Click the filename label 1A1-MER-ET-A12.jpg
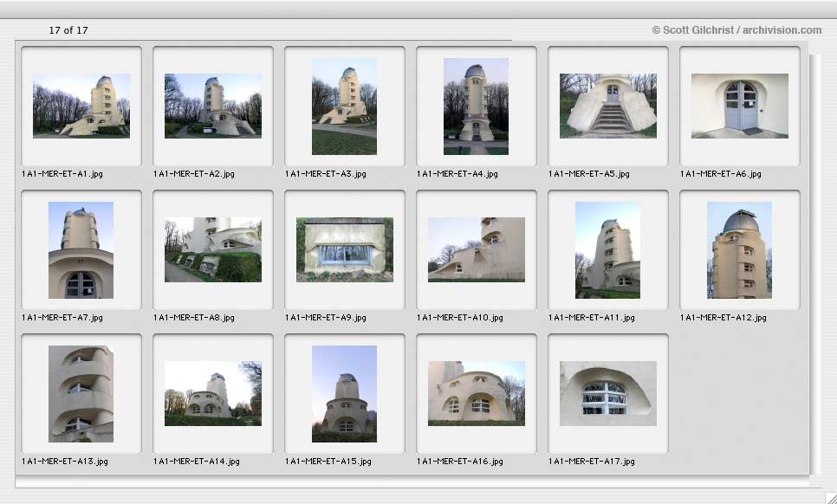 [x=723, y=318]
